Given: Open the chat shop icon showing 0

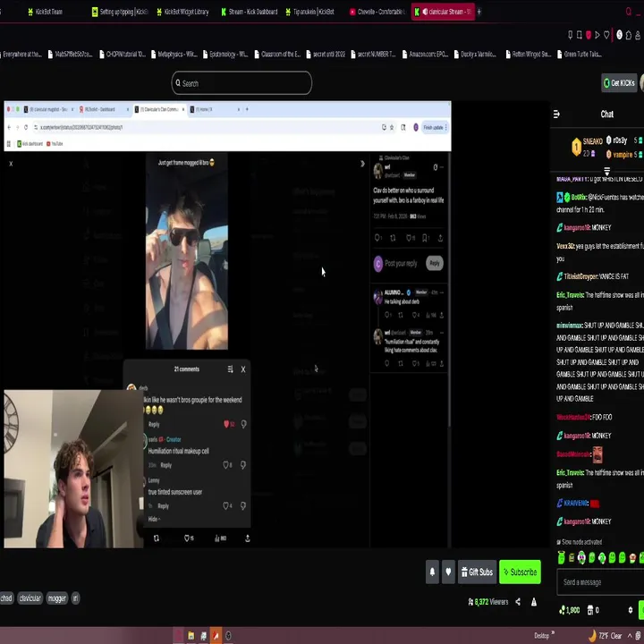Looking at the screenshot, I should pyautogui.click(x=593, y=610).
